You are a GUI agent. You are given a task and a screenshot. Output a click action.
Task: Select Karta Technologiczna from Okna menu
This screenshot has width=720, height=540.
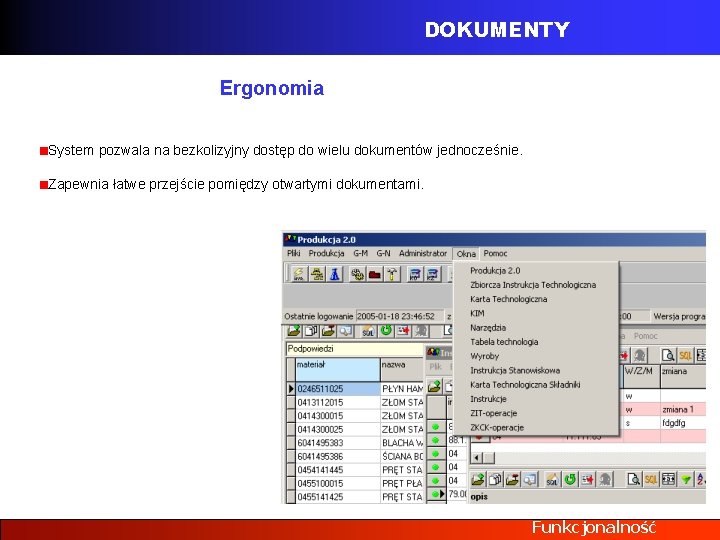(509, 299)
